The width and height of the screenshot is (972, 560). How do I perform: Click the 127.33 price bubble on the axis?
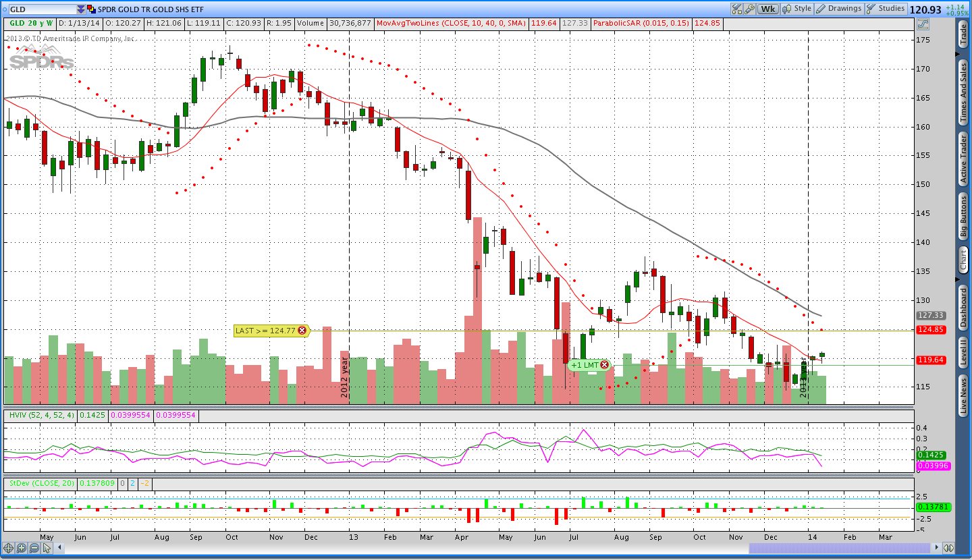[931, 315]
